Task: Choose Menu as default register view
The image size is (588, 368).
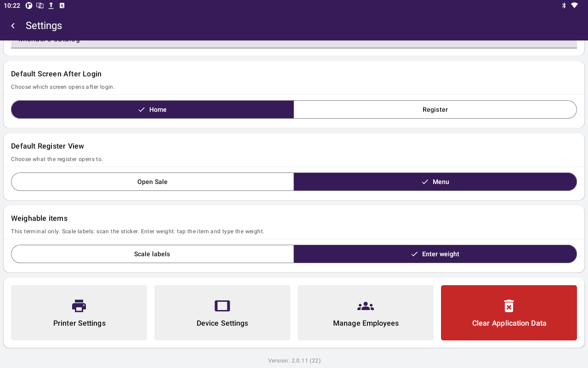Action: [x=435, y=182]
